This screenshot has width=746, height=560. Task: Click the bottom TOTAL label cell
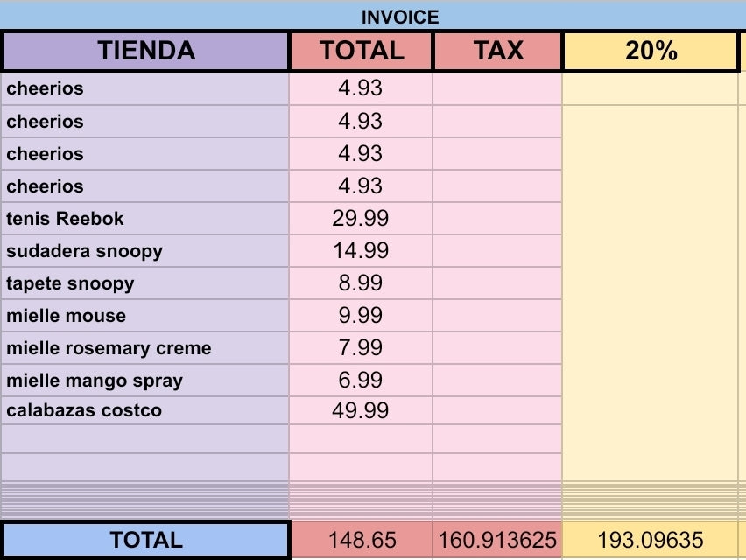coord(145,541)
